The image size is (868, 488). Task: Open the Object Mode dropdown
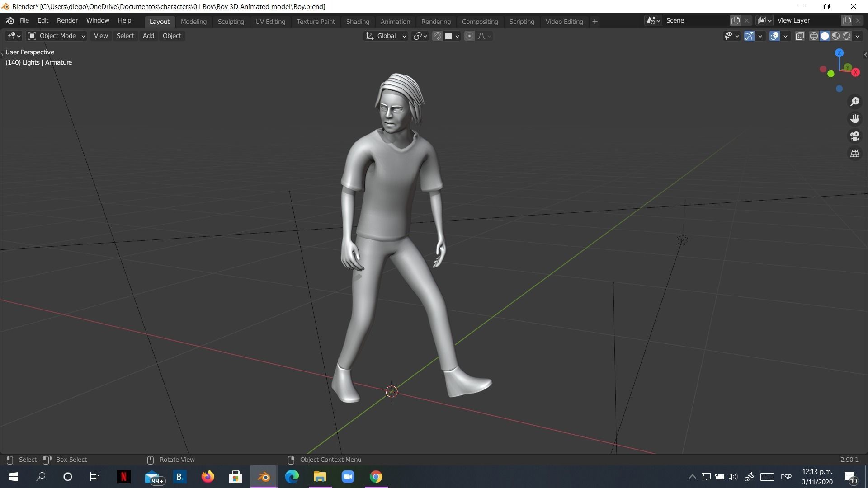pos(57,36)
